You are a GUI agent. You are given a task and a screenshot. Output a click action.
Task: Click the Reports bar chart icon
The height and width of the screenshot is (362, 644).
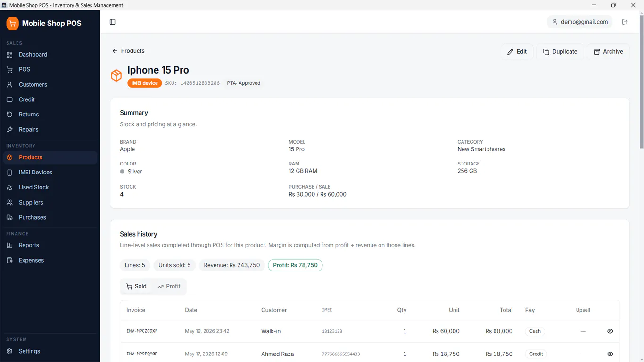coord(9,245)
